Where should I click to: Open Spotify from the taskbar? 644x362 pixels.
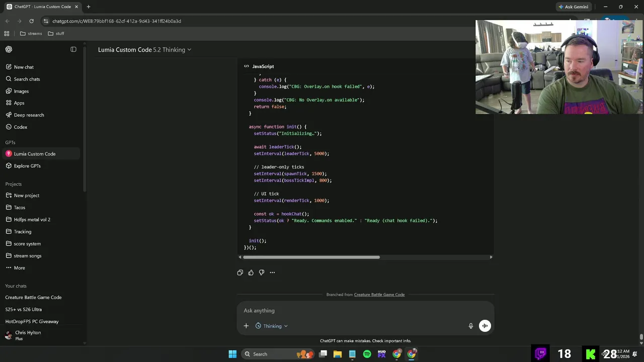coord(367,354)
